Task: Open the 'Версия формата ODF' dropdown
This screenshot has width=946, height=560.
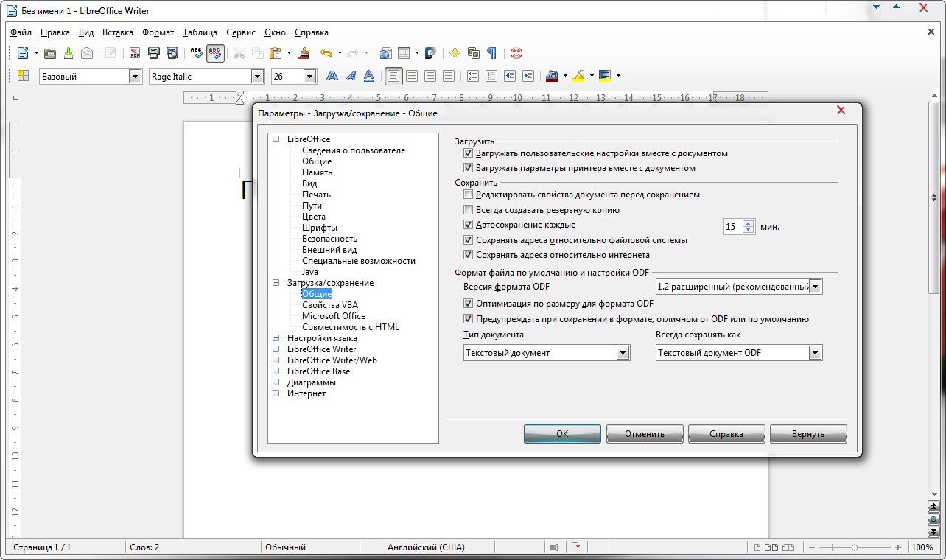Action: [x=815, y=287]
